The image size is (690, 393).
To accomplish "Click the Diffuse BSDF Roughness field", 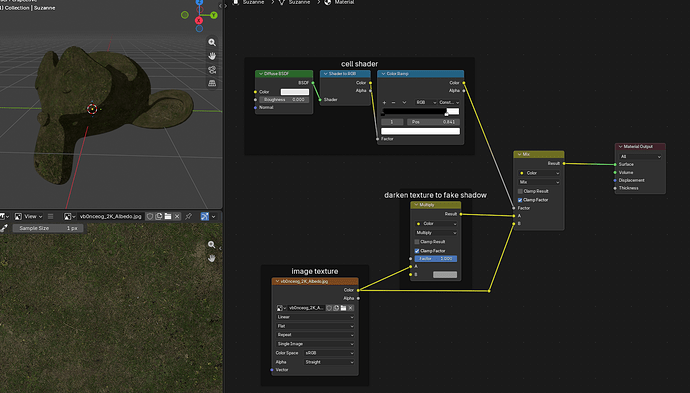I will click(x=284, y=99).
